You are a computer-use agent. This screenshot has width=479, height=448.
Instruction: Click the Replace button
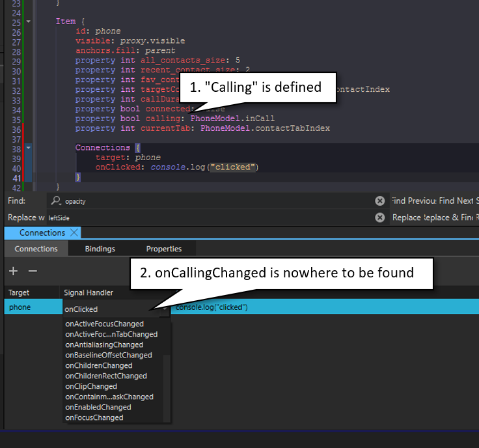407,217
